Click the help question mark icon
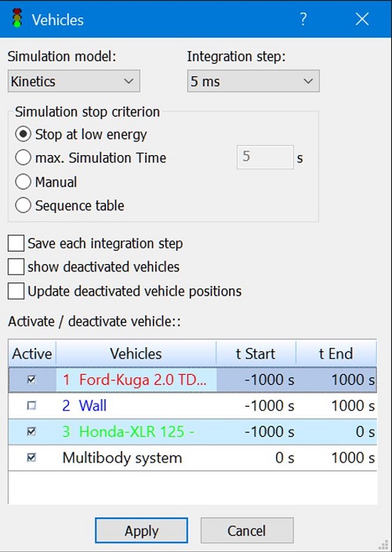Viewport: 392px width, 552px height. pyautogui.click(x=303, y=19)
